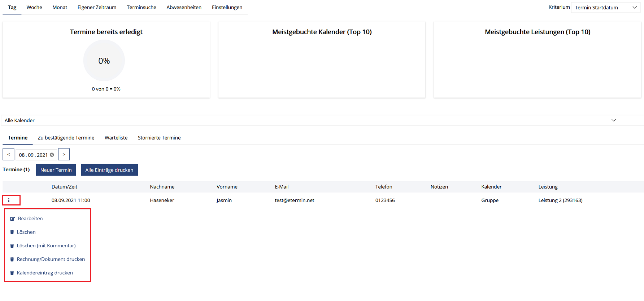Click the Leistung 2 (293163) cell

(x=561, y=200)
